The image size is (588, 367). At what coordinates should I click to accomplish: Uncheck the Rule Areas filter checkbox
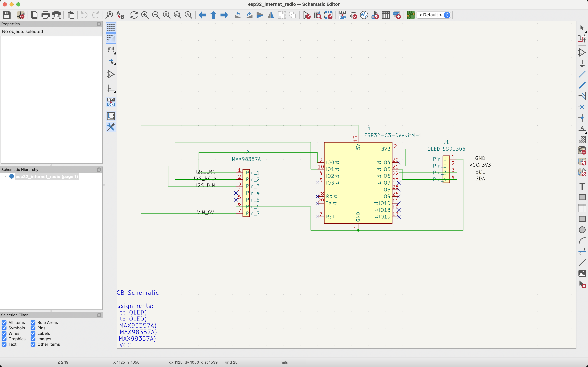tap(33, 322)
